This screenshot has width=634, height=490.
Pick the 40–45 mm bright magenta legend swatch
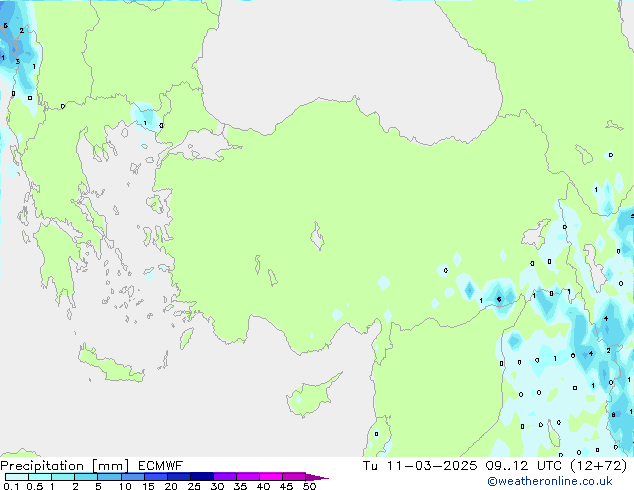(x=271, y=477)
